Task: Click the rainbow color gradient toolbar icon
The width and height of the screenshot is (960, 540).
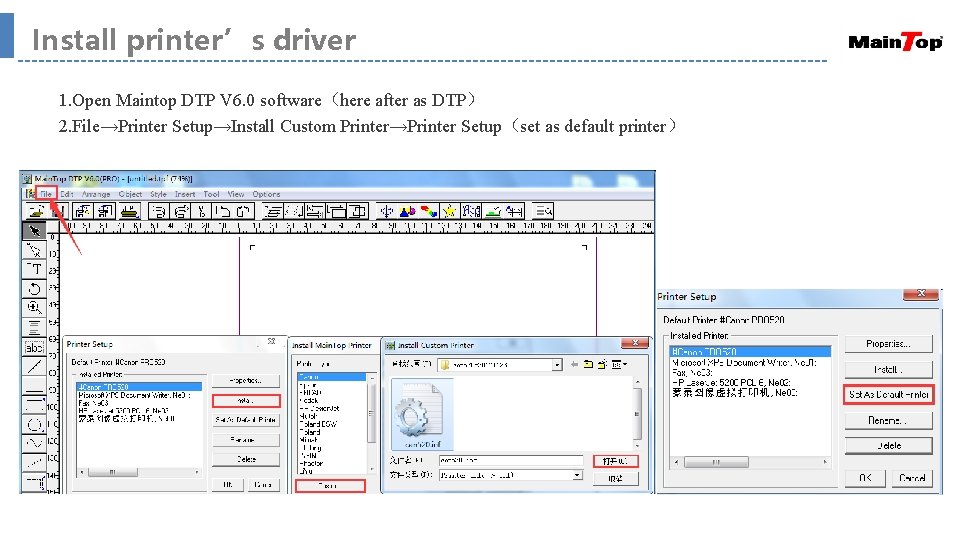Action: click(429, 211)
